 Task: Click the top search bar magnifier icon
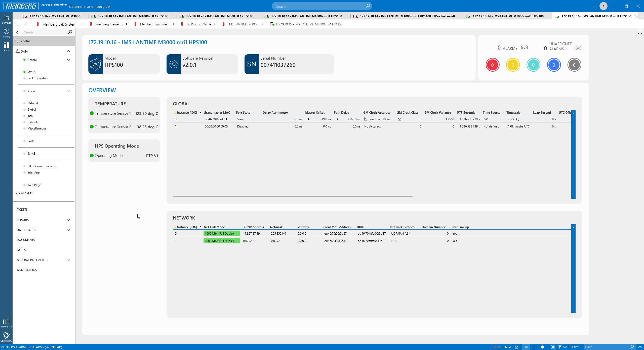point(368,6)
